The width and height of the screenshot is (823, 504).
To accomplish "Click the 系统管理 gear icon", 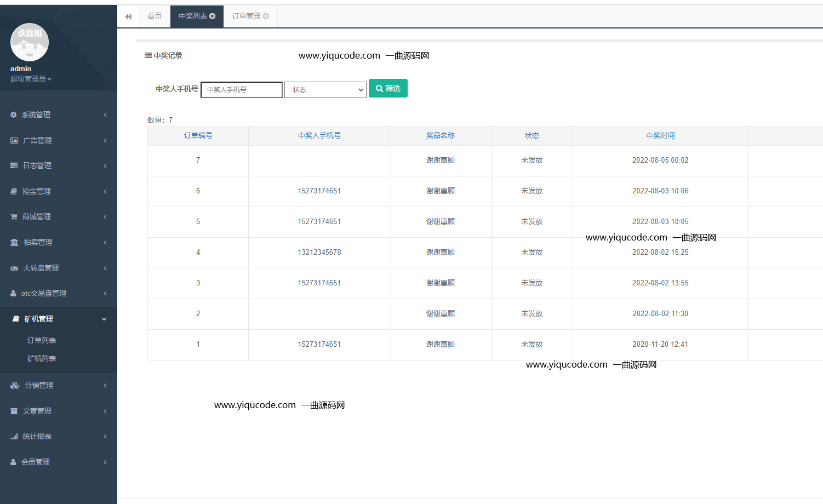I will (14, 114).
